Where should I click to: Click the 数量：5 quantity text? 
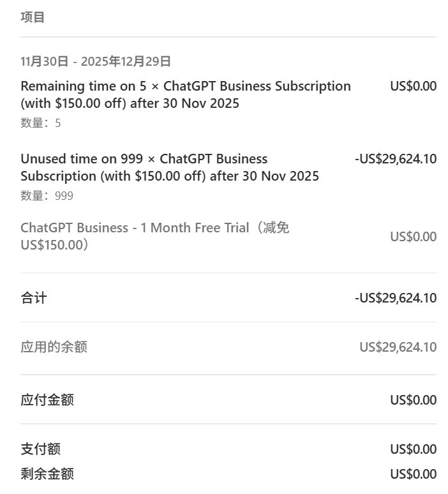(41, 123)
